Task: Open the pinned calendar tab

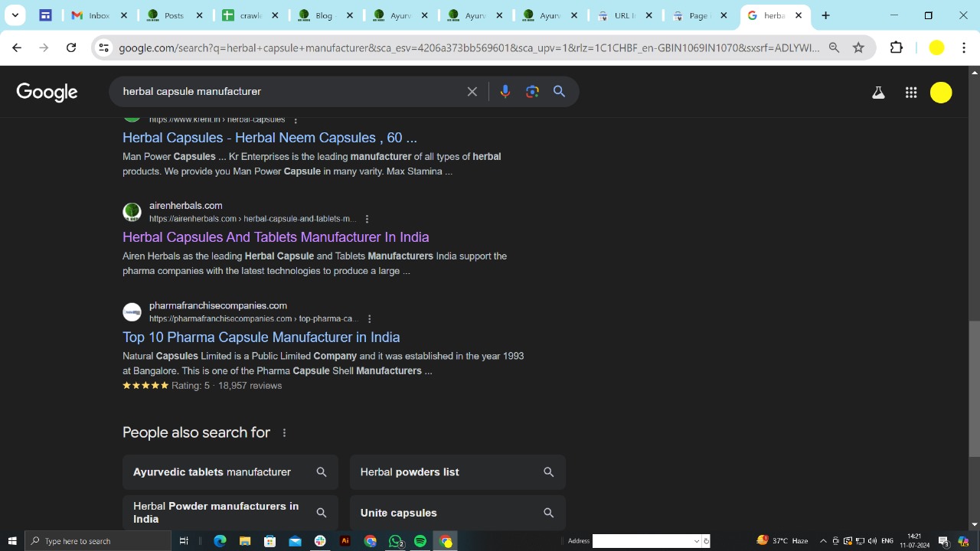Action: (45, 15)
